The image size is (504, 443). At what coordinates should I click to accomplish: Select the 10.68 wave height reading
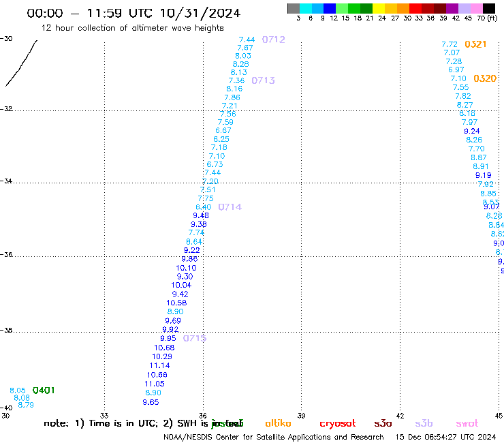click(164, 348)
